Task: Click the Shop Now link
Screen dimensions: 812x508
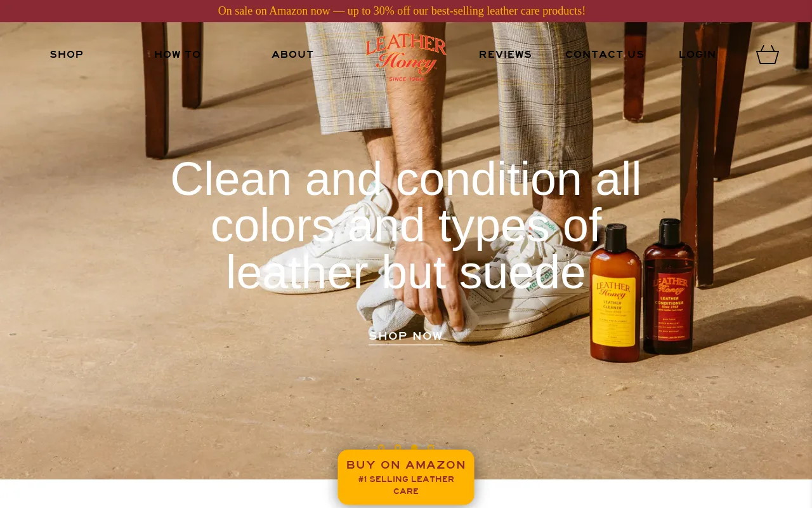Action: tap(406, 337)
